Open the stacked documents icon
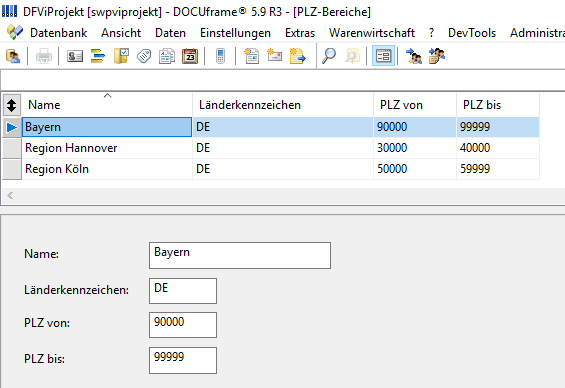 point(167,56)
